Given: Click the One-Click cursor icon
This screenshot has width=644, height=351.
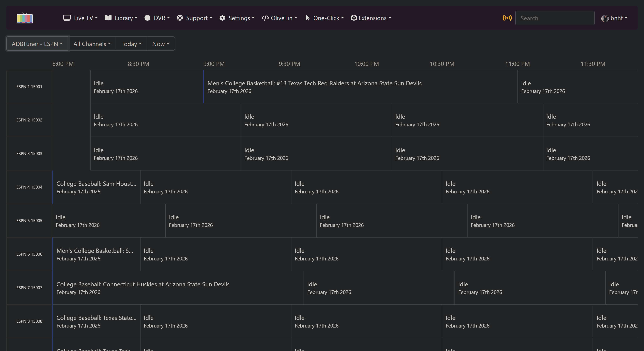Looking at the screenshot, I should coord(308,18).
